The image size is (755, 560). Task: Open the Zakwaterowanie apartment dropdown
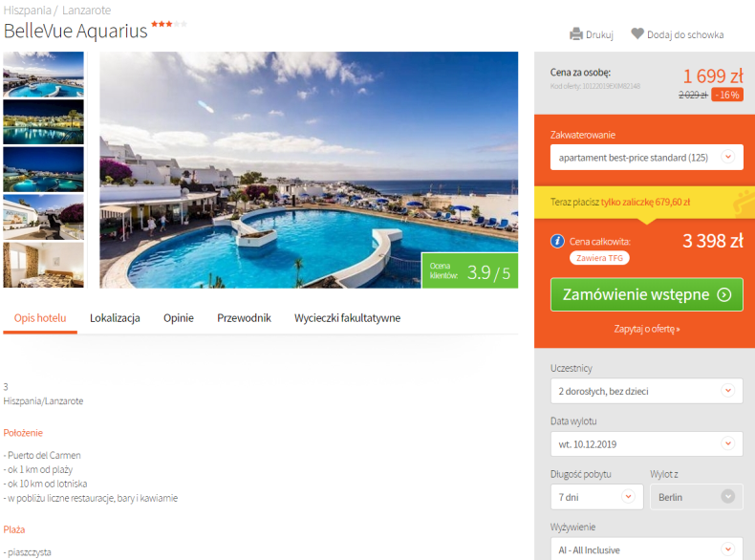646,158
